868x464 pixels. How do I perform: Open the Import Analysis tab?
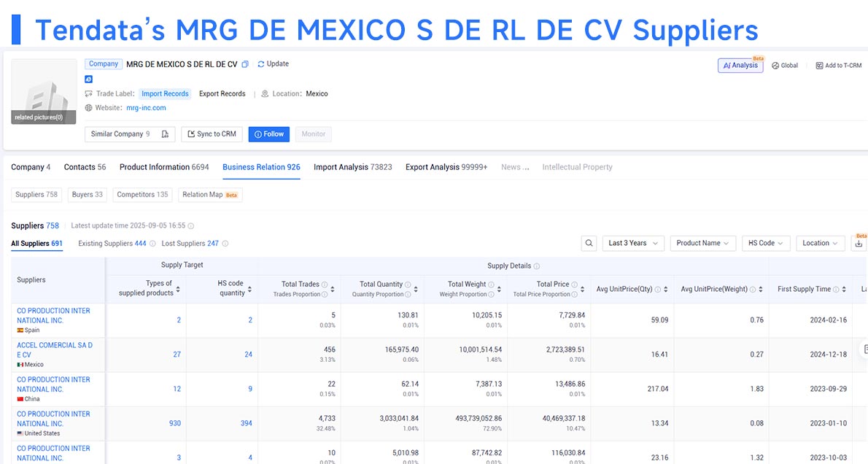tap(352, 167)
